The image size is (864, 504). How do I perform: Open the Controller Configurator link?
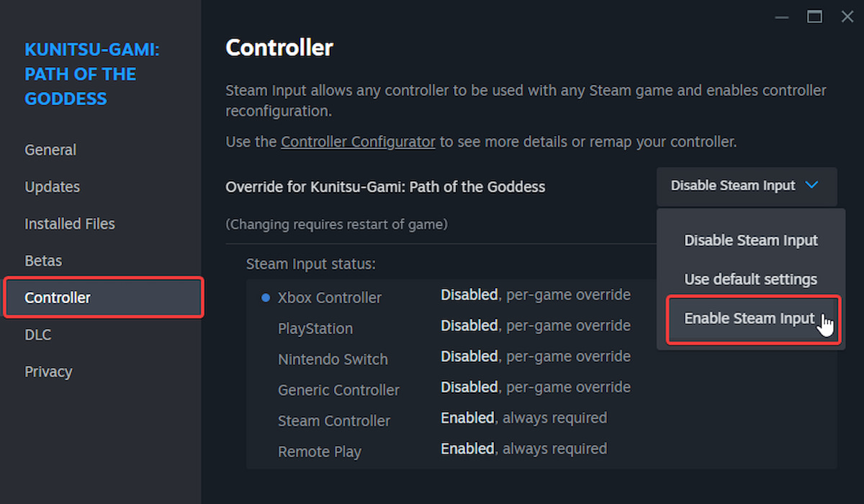[x=358, y=141]
